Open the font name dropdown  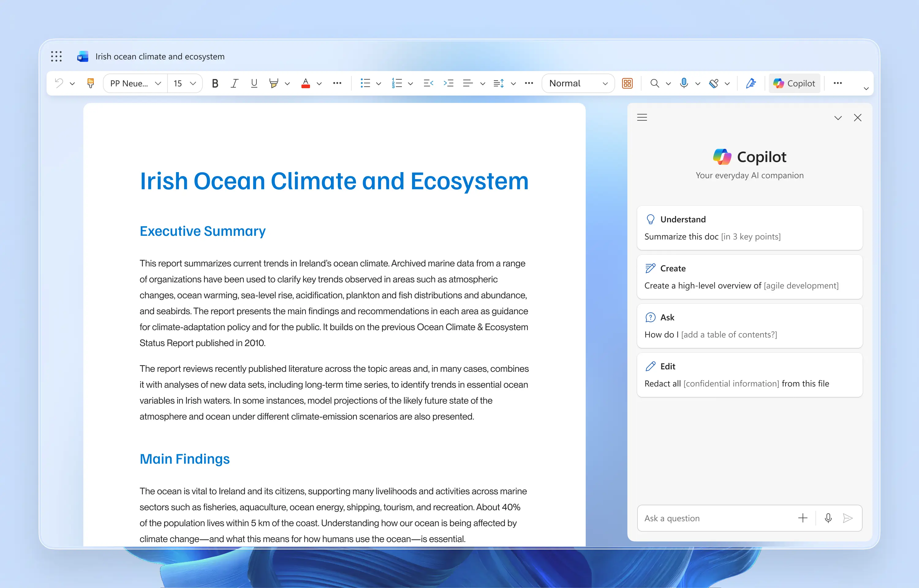pos(135,83)
